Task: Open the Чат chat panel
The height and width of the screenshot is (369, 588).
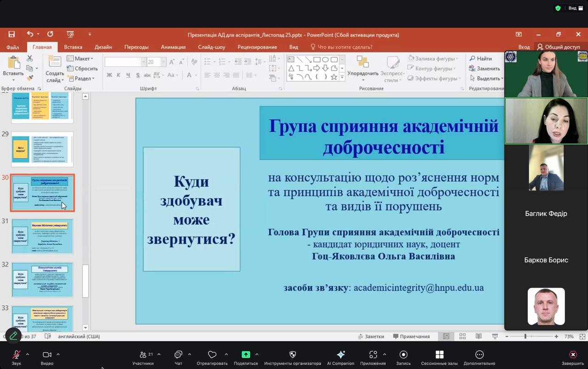Action: click(178, 355)
